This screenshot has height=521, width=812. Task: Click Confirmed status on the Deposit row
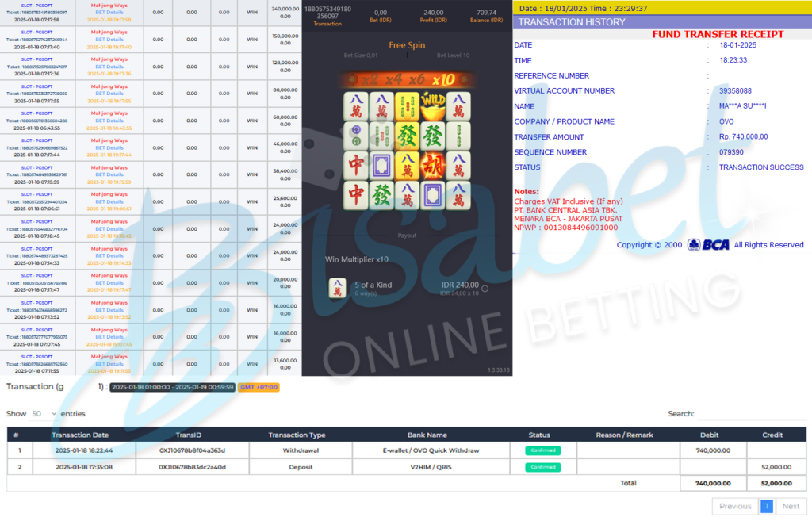click(x=542, y=467)
